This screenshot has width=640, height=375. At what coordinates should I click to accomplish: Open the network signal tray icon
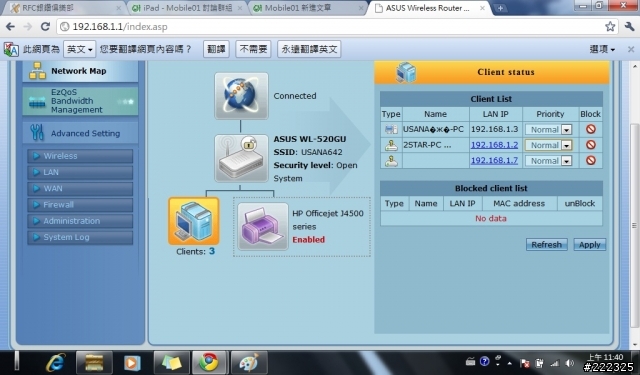point(555,363)
